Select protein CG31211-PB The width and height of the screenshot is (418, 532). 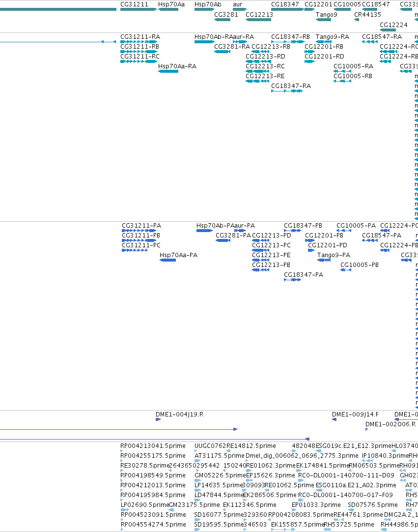(x=141, y=236)
